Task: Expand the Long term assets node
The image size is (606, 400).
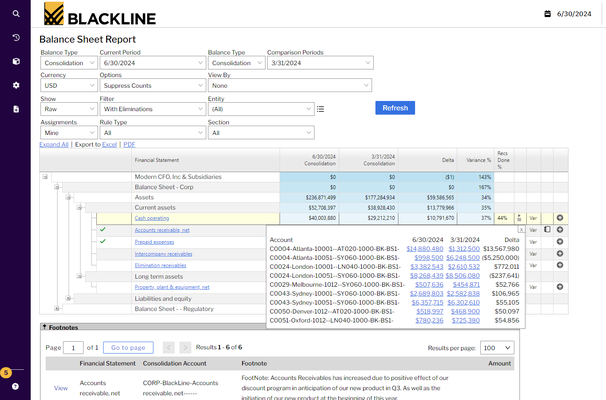Action: (79, 276)
